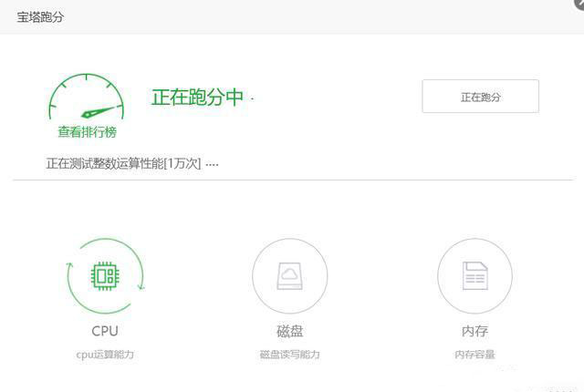
Task: Click the 正在跑分中 heading text
Action: [x=197, y=97]
